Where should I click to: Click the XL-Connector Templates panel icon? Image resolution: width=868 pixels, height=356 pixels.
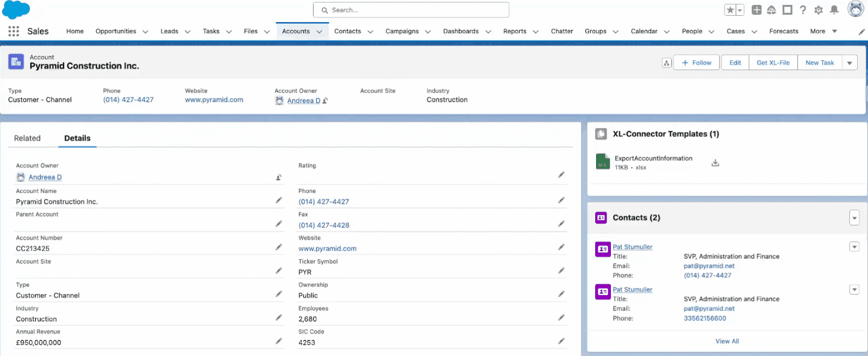601,134
